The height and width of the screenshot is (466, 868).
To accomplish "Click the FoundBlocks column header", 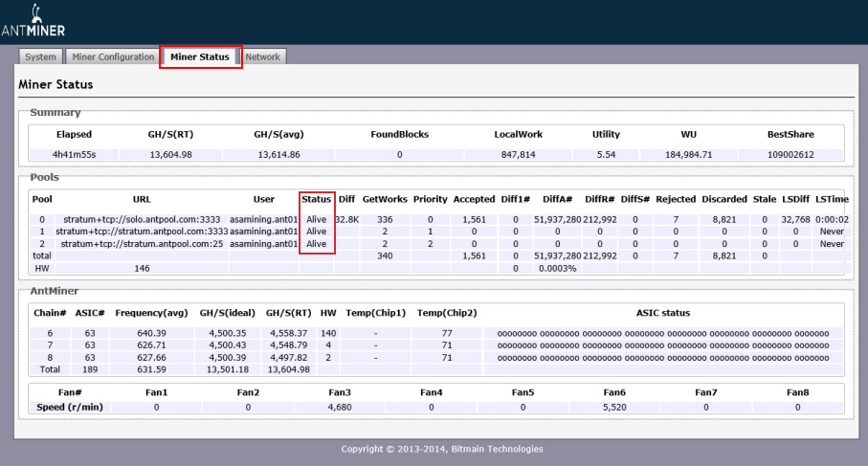I will click(x=400, y=135).
